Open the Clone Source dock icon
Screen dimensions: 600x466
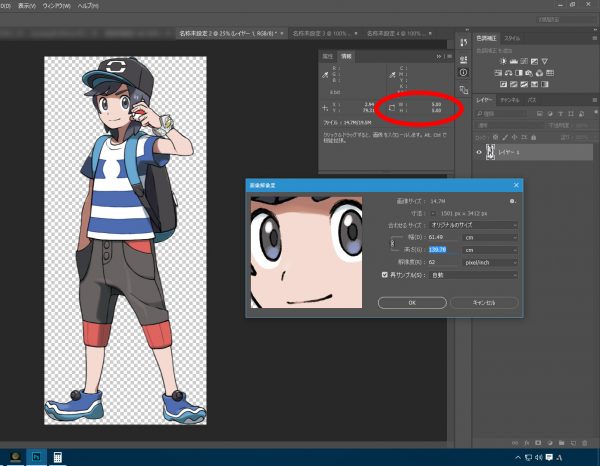pyautogui.click(x=463, y=90)
